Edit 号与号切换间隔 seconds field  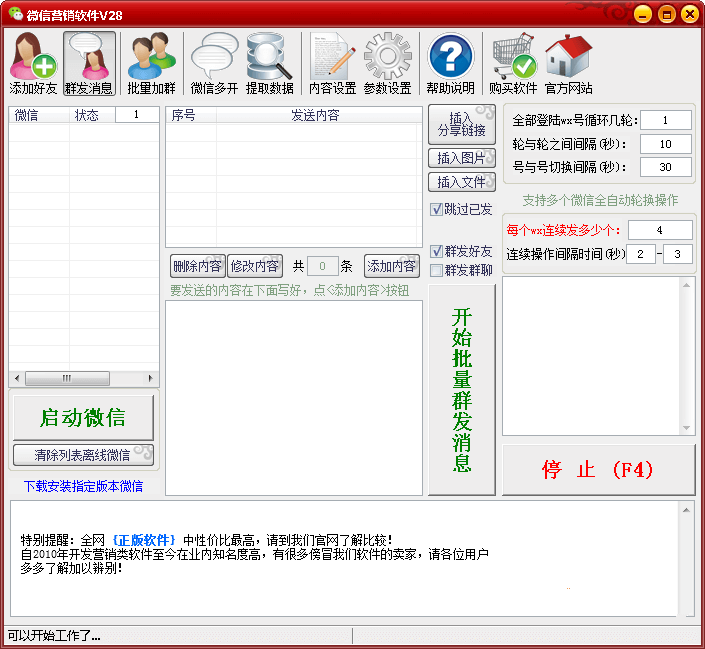[x=665, y=167]
